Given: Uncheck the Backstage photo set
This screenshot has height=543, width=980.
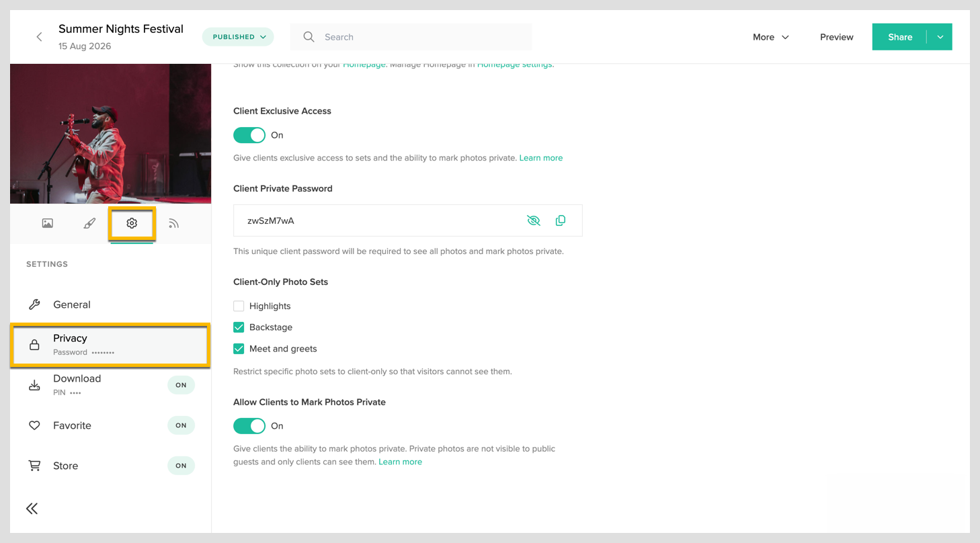Looking at the screenshot, I should tap(239, 327).
